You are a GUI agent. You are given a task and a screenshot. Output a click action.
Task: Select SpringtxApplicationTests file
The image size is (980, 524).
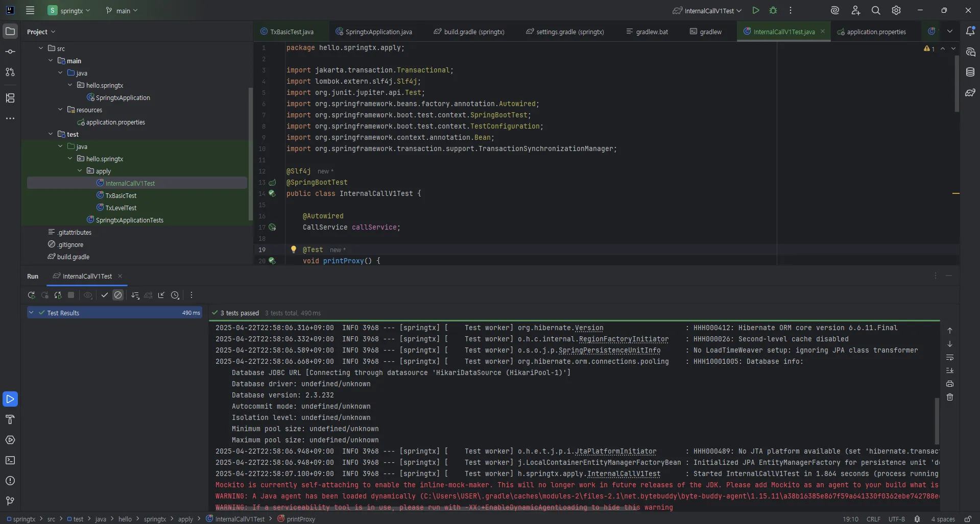130,220
